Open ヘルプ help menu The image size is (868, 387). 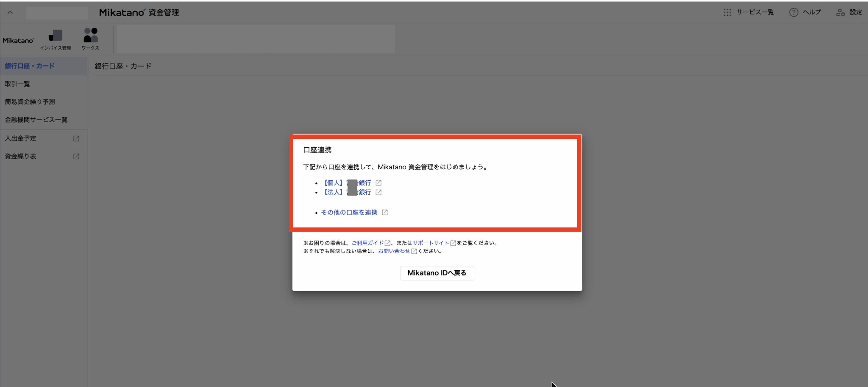coord(805,12)
